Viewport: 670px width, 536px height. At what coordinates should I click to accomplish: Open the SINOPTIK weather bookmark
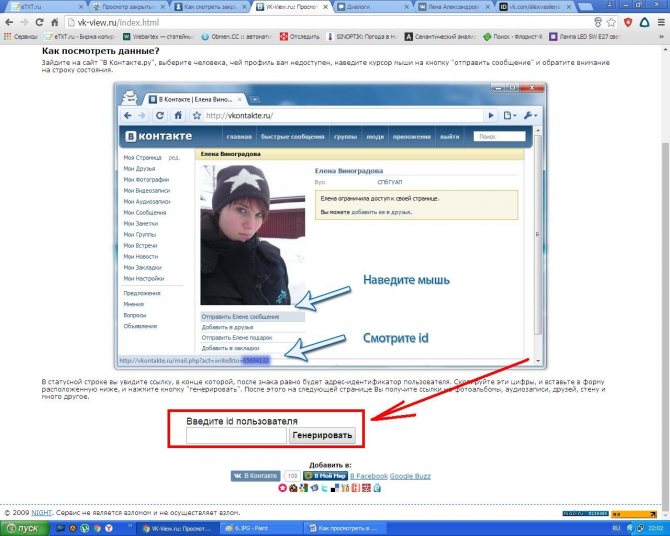[361, 37]
